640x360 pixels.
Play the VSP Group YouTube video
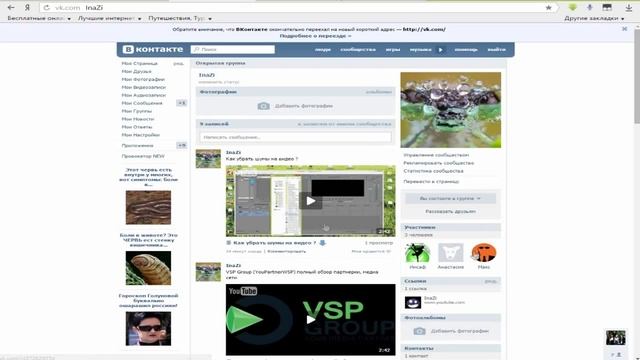(x=311, y=319)
